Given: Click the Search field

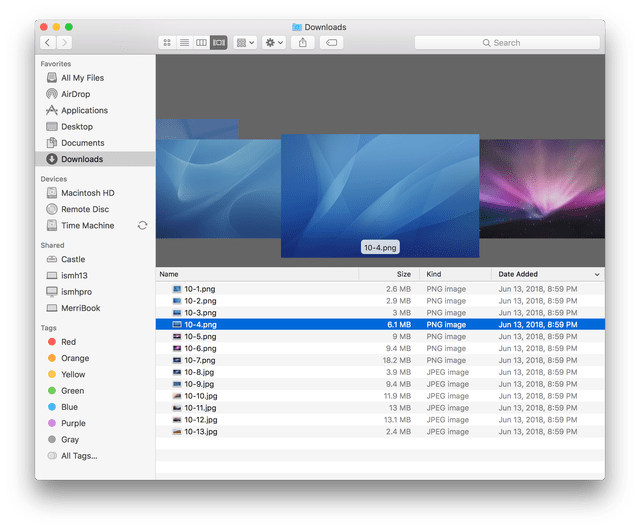Looking at the screenshot, I should tap(506, 43).
